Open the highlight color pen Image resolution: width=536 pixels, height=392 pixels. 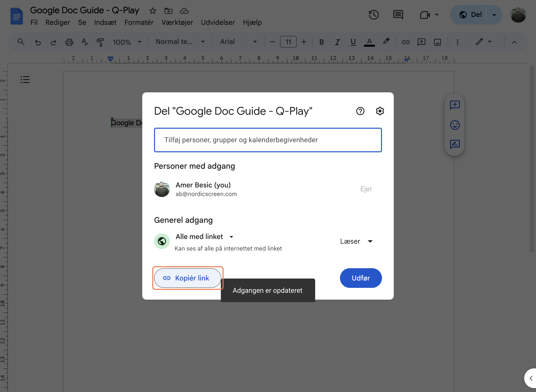[x=386, y=41]
